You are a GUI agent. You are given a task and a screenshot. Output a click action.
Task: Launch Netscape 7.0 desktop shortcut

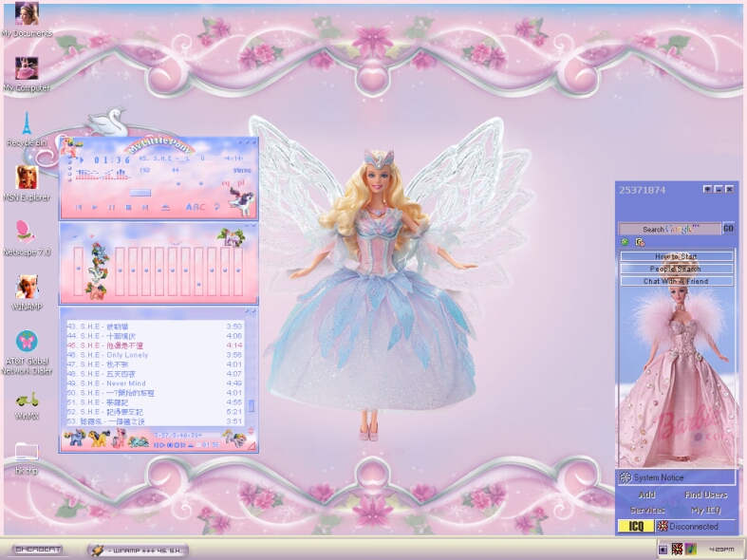tap(27, 238)
